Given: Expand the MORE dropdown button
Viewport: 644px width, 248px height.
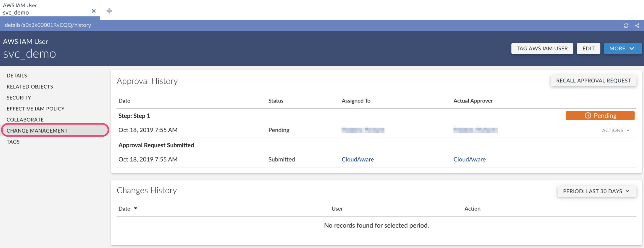Looking at the screenshot, I should pos(622,49).
